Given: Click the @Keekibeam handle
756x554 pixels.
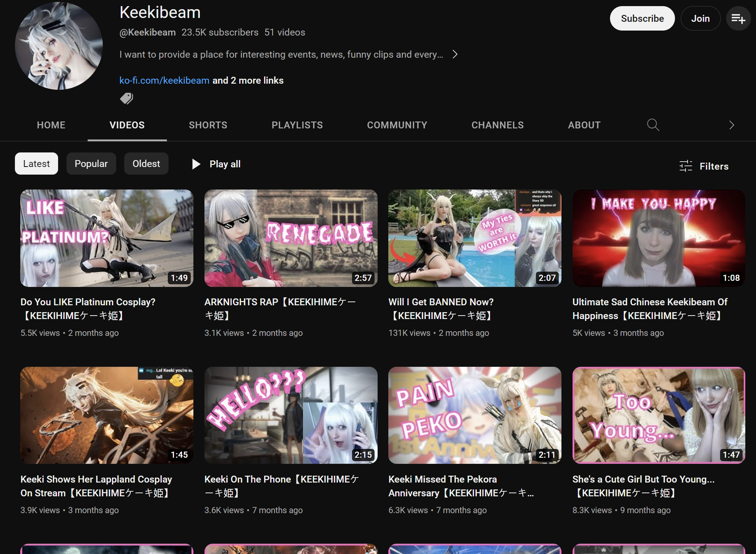Looking at the screenshot, I should [x=148, y=32].
